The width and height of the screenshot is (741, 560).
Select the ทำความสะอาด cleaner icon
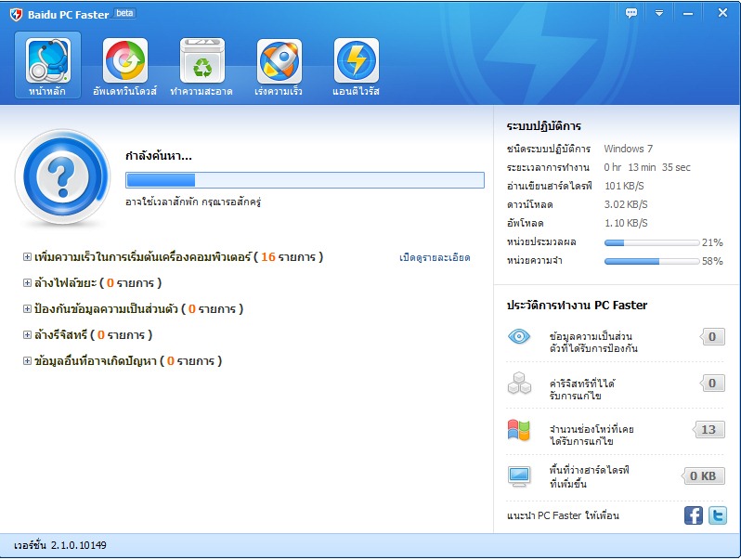(x=201, y=61)
